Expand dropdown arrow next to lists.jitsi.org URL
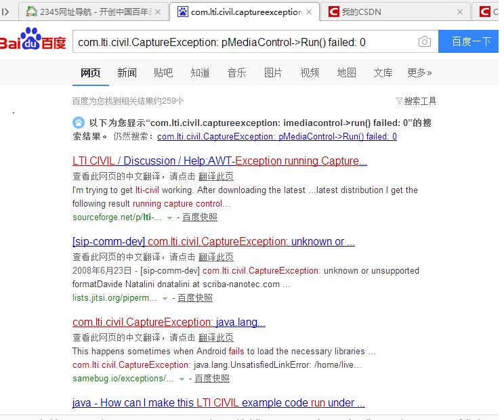The height and width of the screenshot is (420, 504). click(165, 299)
